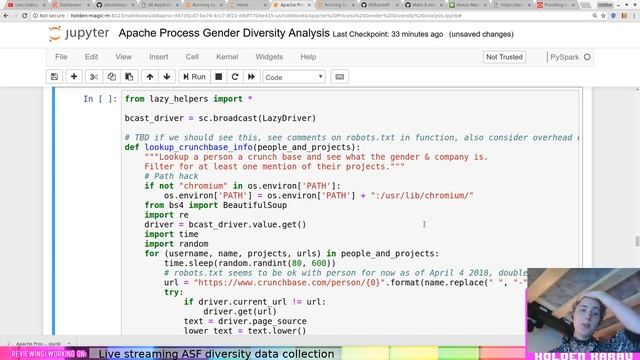Open the cell type dropdown showing Code
Viewport: 640px width, 360px height.
pos(294,77)
